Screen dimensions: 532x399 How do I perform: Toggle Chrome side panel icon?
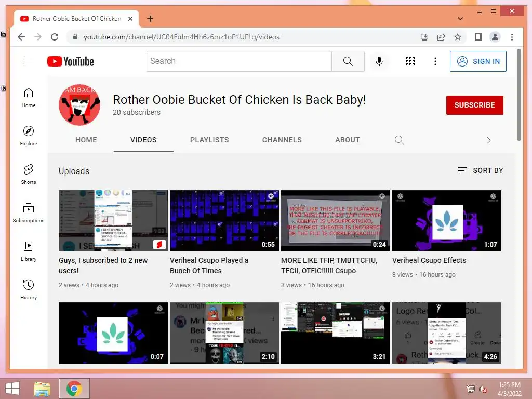[x=478, y=37]
